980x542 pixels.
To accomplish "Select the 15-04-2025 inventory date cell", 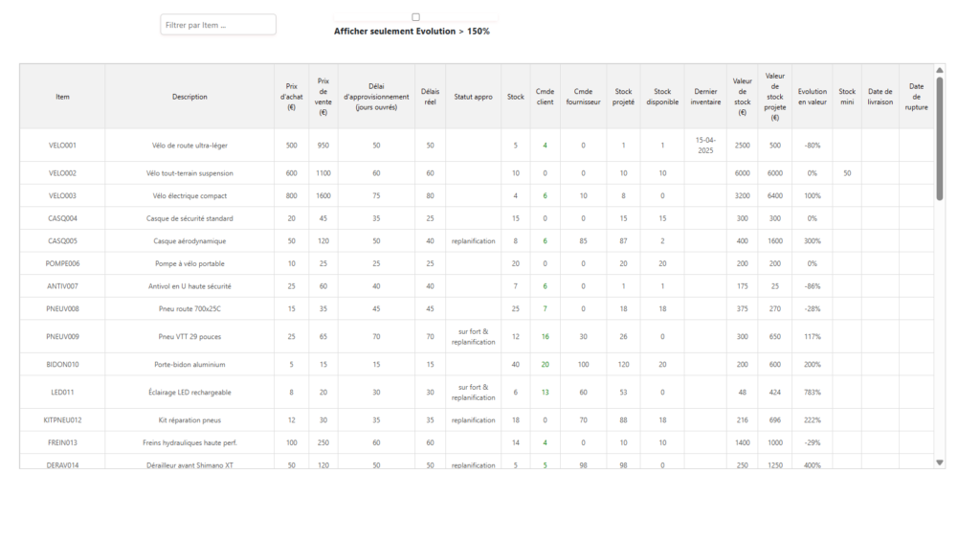I will click(x=705, y=146).
